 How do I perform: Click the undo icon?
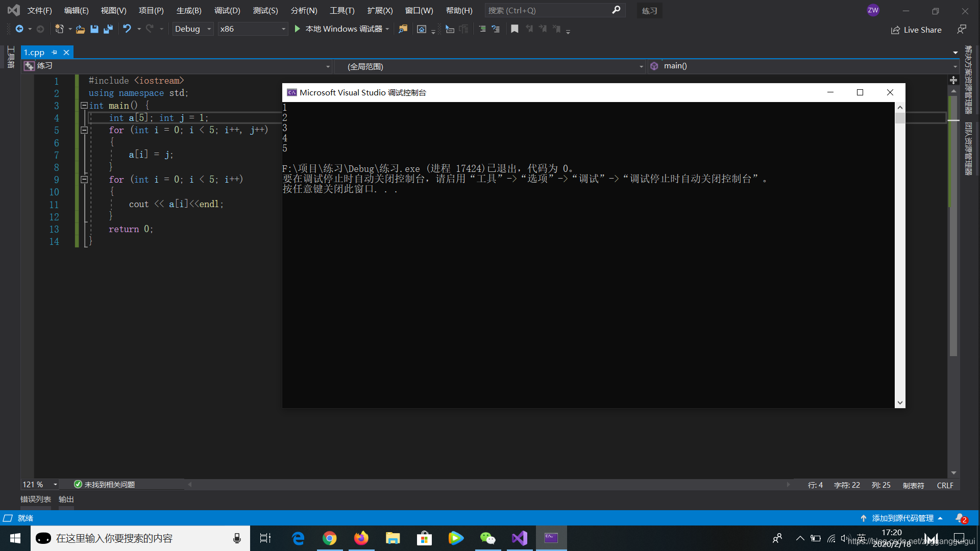tap(127, 29)
